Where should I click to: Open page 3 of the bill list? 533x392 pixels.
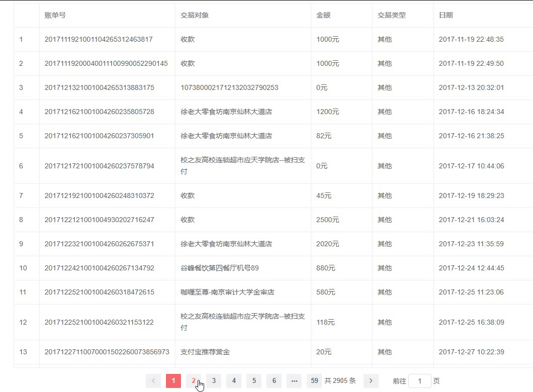214,381
